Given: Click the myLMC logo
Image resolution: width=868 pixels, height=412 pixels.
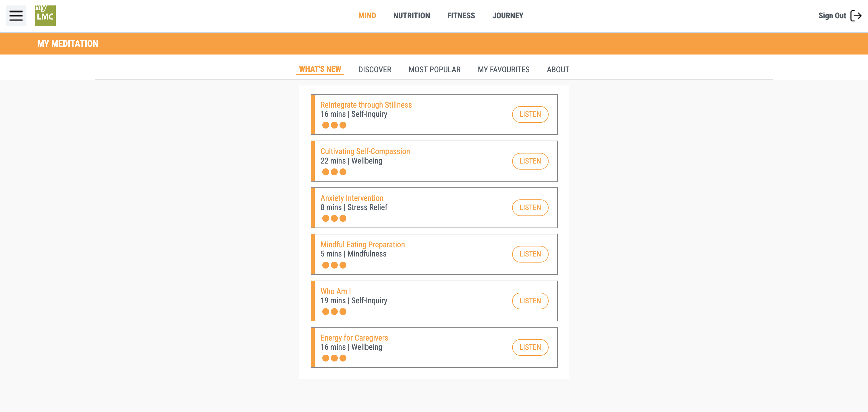Looking at the screenshot, I should (45, 15).
